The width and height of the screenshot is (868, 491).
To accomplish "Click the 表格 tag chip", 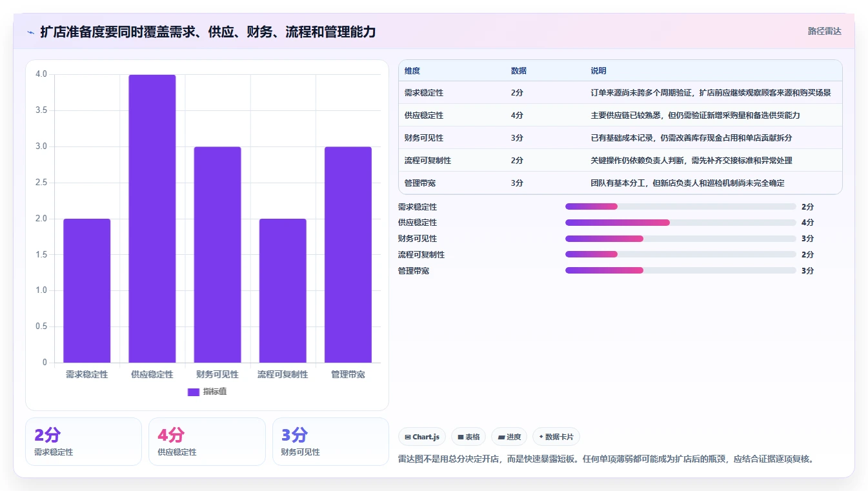I will click(x=469, y=437).
